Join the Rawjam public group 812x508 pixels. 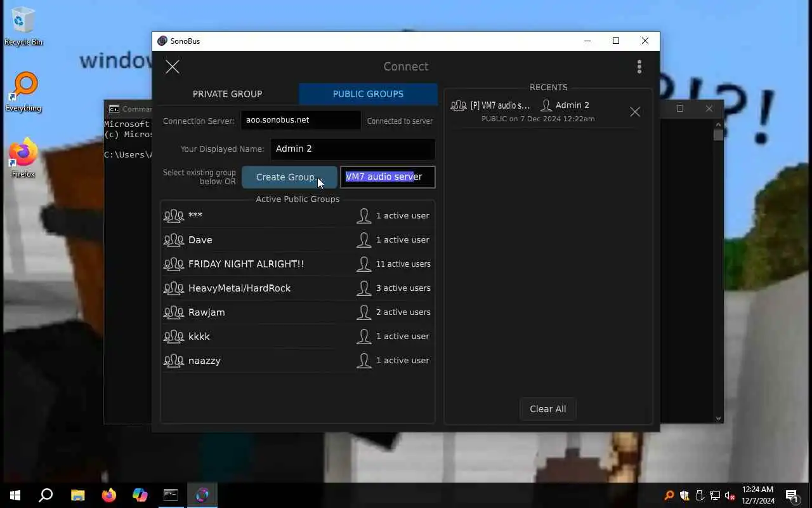point(298,312)
